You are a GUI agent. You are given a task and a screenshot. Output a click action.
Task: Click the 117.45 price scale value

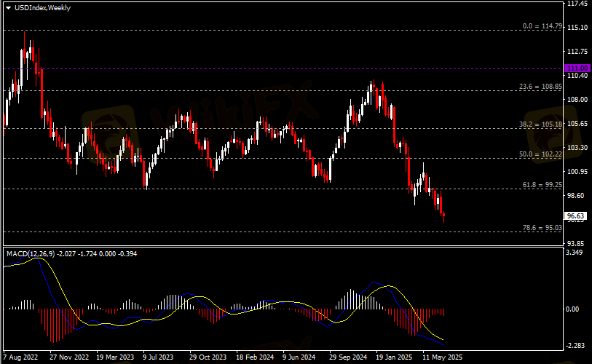point(577,4)
